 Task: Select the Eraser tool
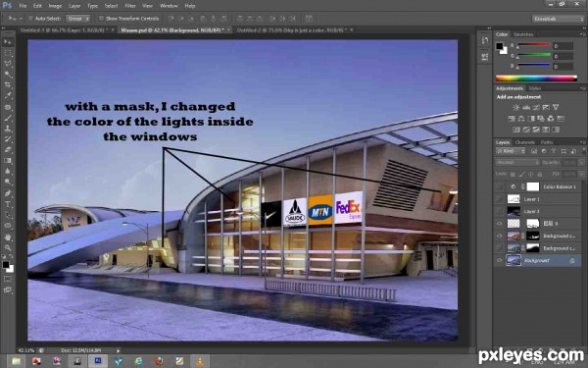(x=8, y=149)
